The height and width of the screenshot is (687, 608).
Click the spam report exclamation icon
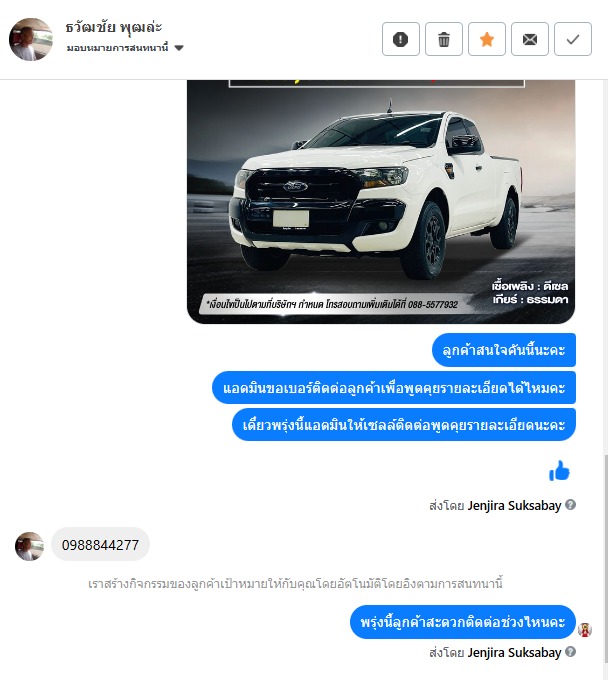(400, 39)
